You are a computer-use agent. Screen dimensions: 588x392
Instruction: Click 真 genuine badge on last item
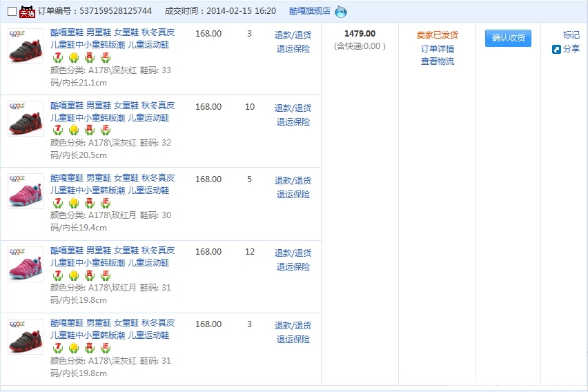[x=90, y=348]
